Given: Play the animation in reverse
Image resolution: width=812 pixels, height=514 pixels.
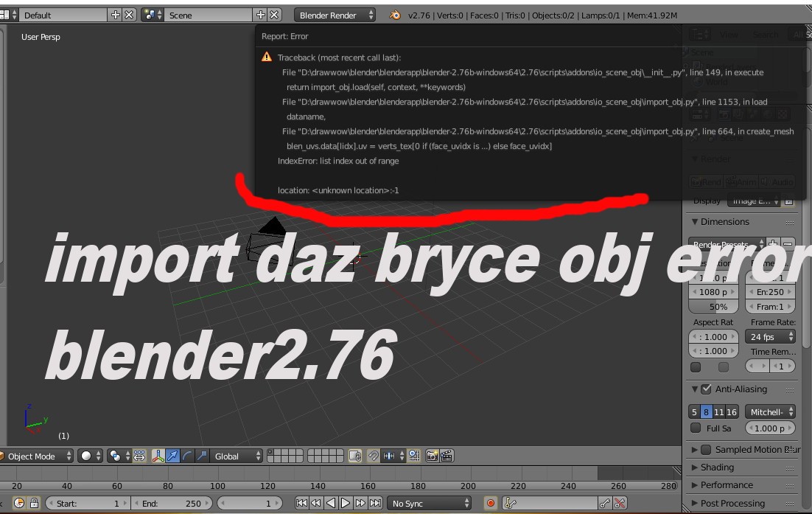Looking at the screenshot, I should coord(330,503).
